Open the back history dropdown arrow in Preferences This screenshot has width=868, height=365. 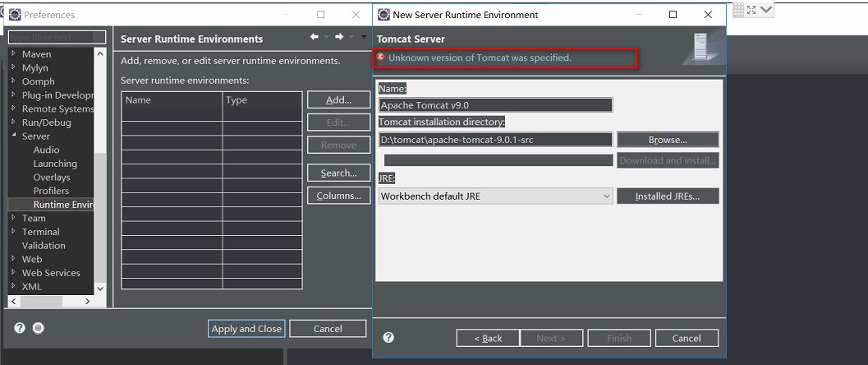pyautogui.click(x=327, y=37)
